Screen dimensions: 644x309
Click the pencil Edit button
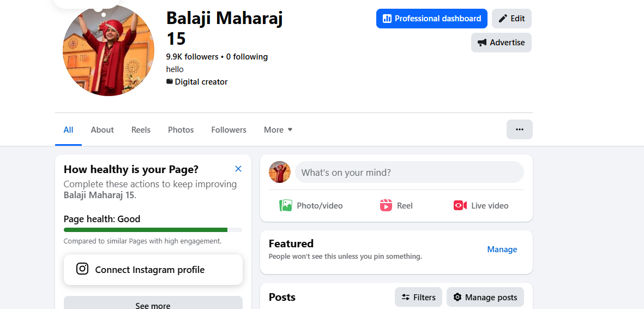pos(511,19)
